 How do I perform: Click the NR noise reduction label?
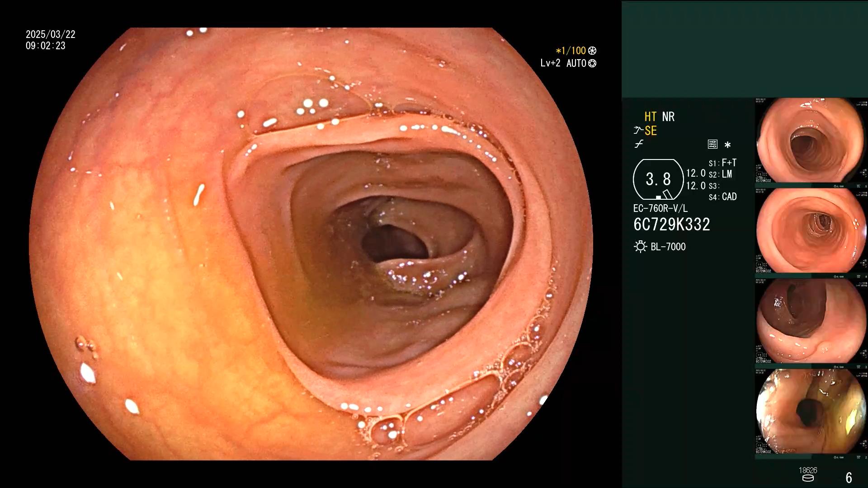click(x=668, y=117)
